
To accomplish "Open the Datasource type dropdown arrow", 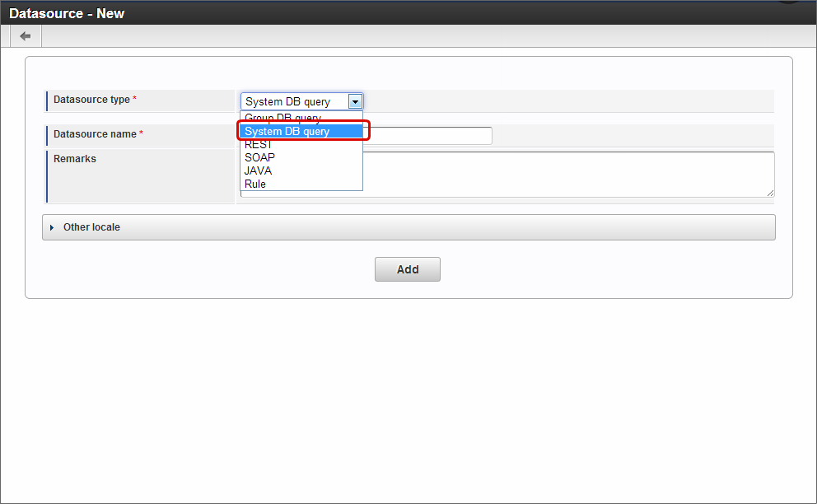I will [355, 101].
